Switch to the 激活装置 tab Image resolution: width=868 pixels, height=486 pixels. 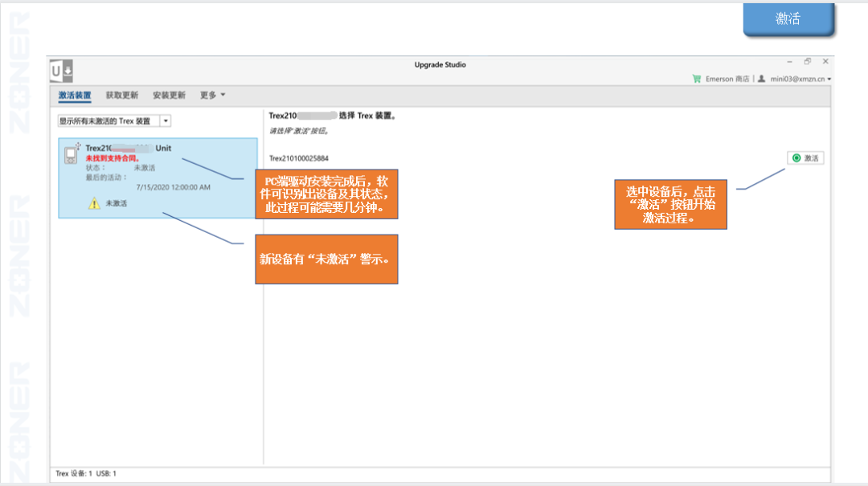point(75,95)
